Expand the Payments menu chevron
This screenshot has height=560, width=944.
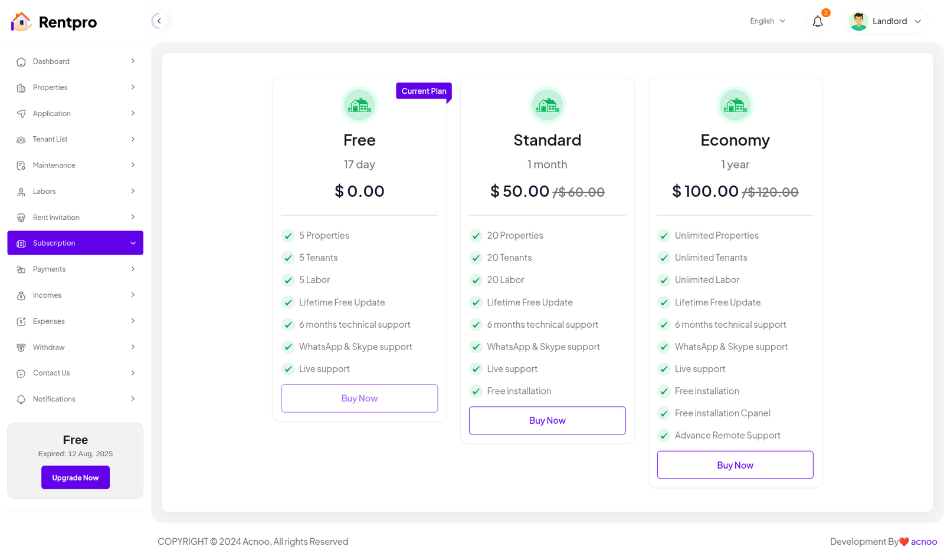(x=133, y=269)
